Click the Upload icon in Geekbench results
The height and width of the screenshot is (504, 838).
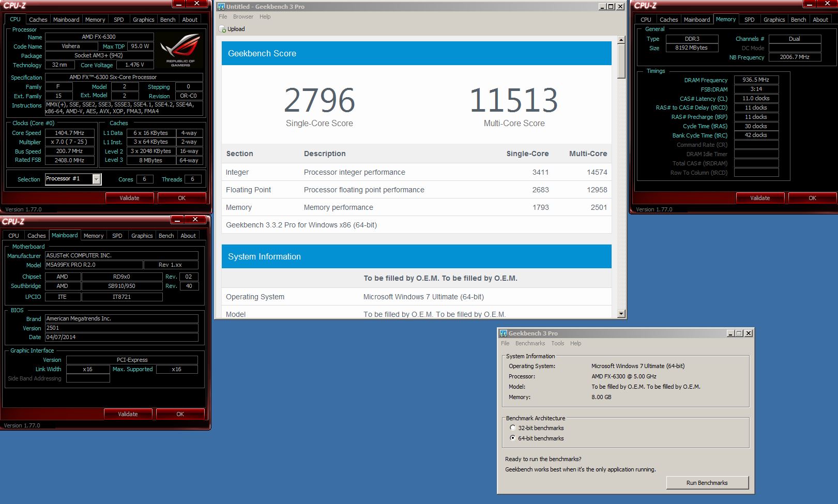point(222,29)
